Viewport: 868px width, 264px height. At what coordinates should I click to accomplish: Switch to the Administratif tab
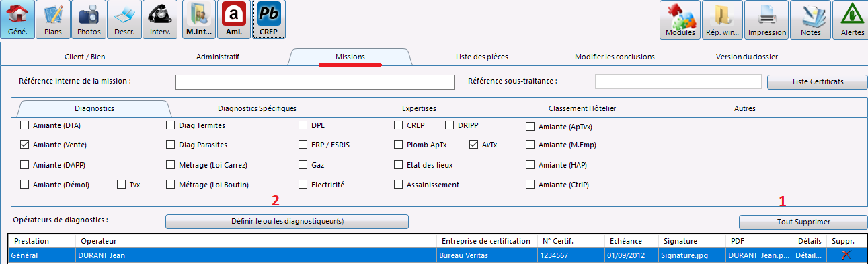point(218,57)
